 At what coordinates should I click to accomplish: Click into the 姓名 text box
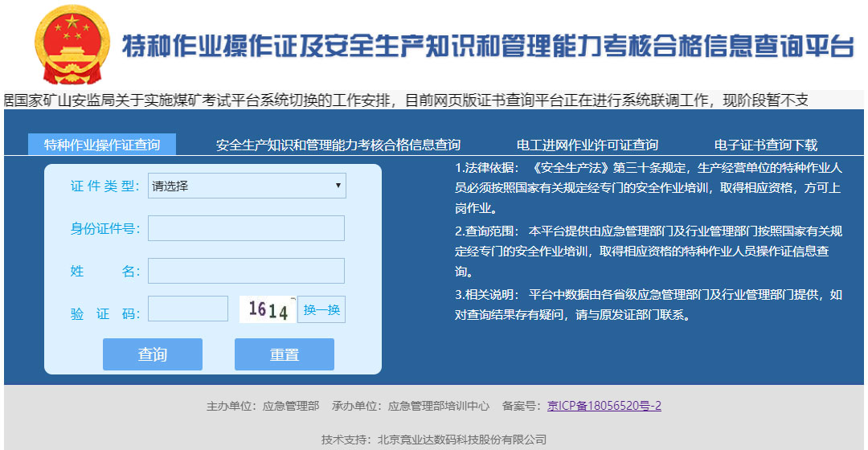(x=246, y=271)
